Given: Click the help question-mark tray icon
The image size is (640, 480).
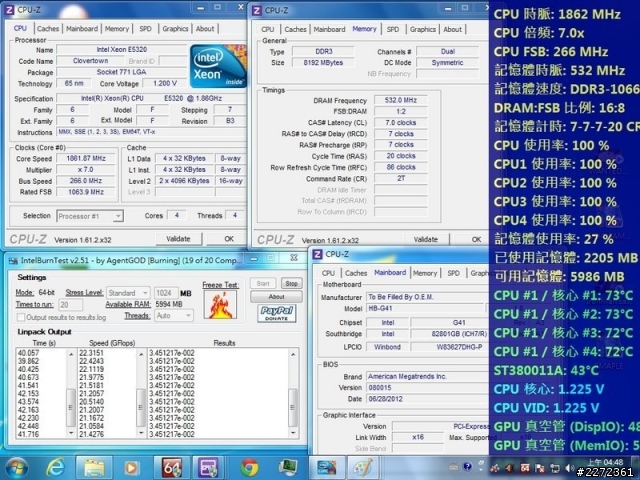Looking at the screenshot, I should 468,467.
